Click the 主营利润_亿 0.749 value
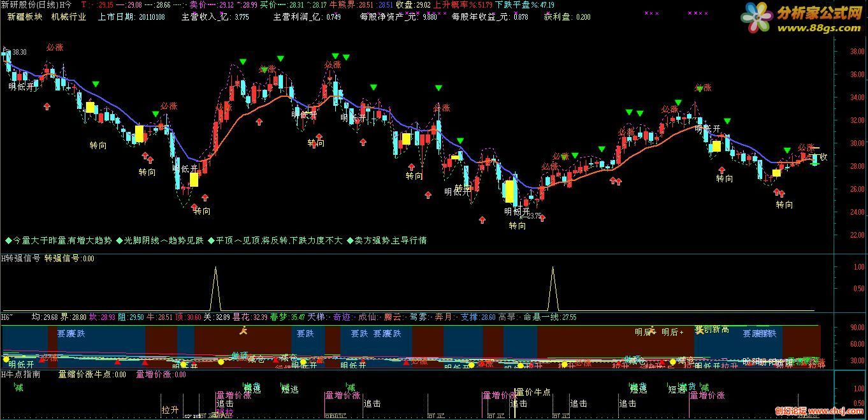868x420 pixels. pyautogui.click(x=307, y=17)
